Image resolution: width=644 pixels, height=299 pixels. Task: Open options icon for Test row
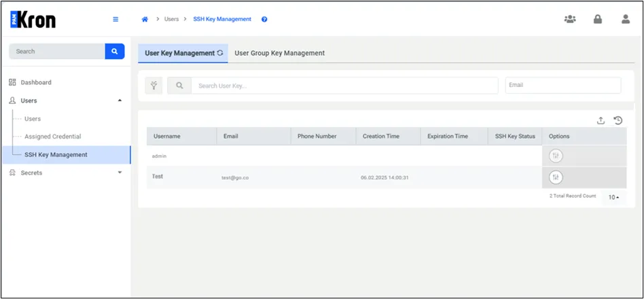coord(556,177)
